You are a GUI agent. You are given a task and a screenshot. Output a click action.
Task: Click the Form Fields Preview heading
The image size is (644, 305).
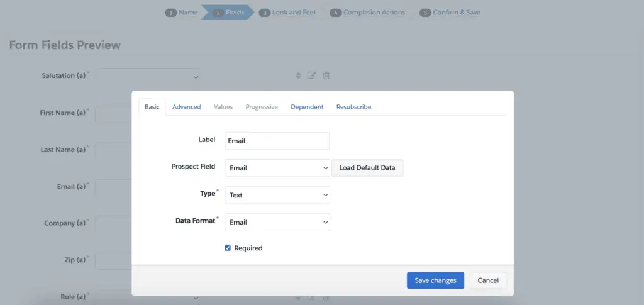tap(65, 45)
